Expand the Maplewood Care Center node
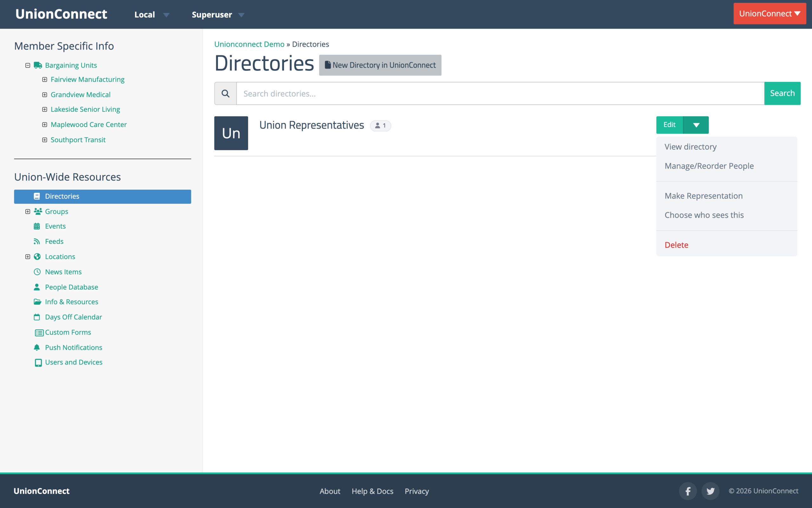 (x=45, y=125)
